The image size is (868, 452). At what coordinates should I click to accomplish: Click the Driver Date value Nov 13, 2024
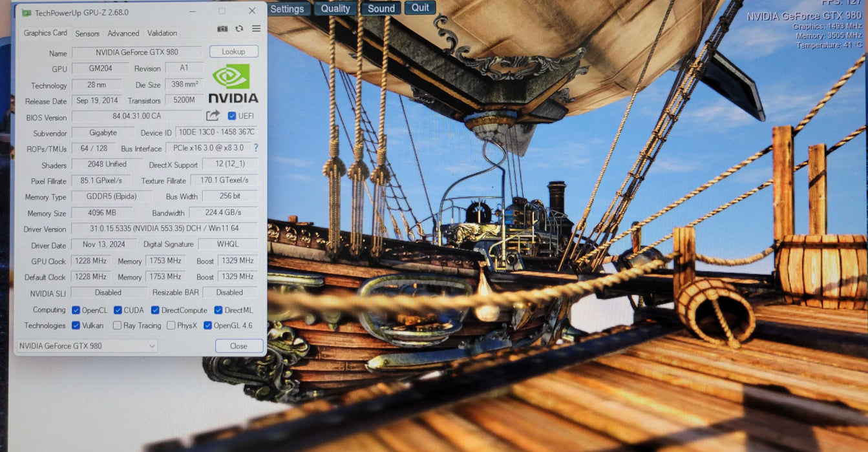104,245
